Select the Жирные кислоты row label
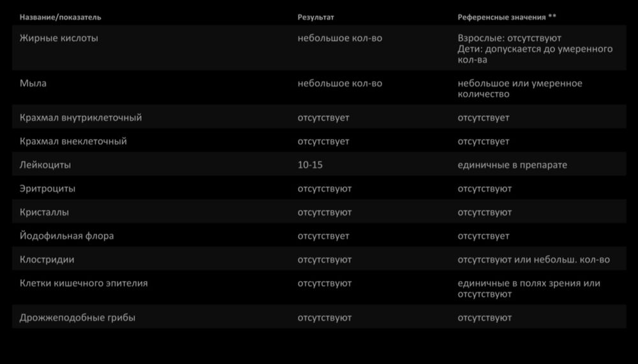This screenshot has height=364, width=638. tap(59, 38)
